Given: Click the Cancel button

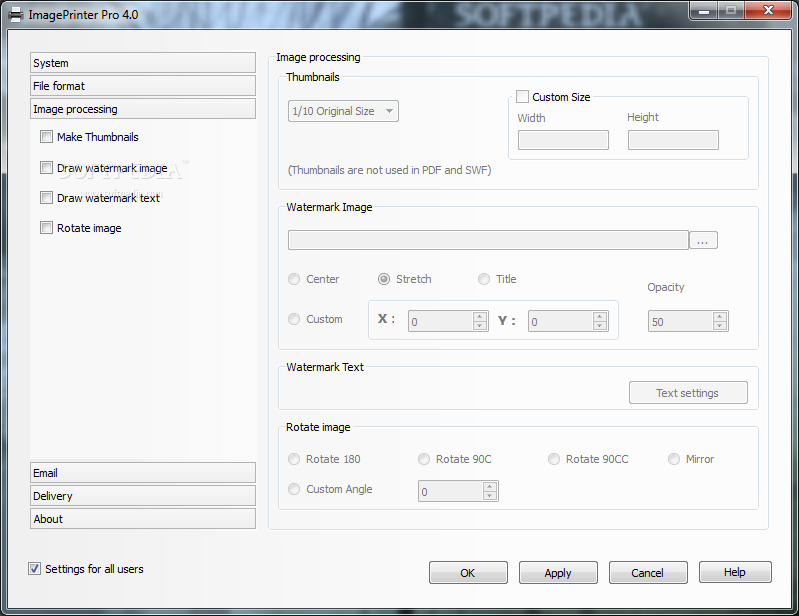Looking at the screenshot, I should tap(648, 572).
